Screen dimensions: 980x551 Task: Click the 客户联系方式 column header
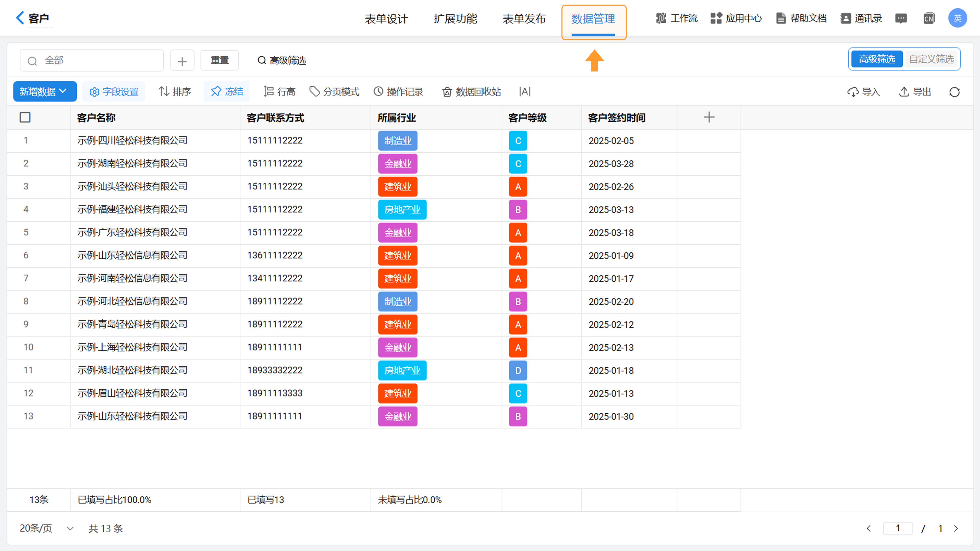275,118
